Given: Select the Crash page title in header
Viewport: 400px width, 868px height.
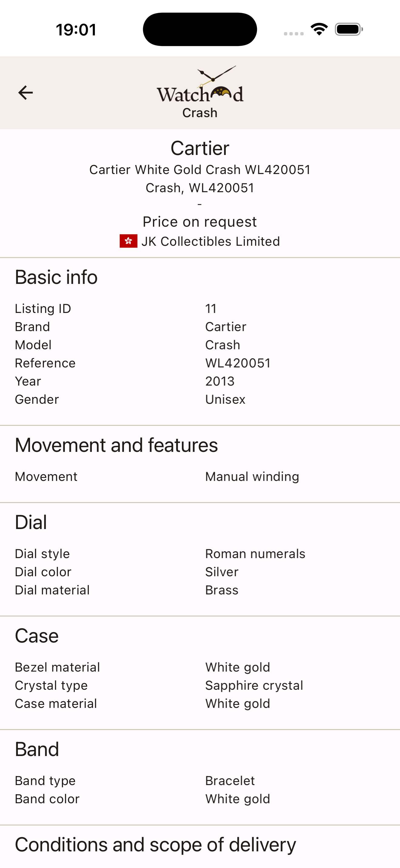Looking at the screenshot, I should pyautogui.click(x=200, y=113).
